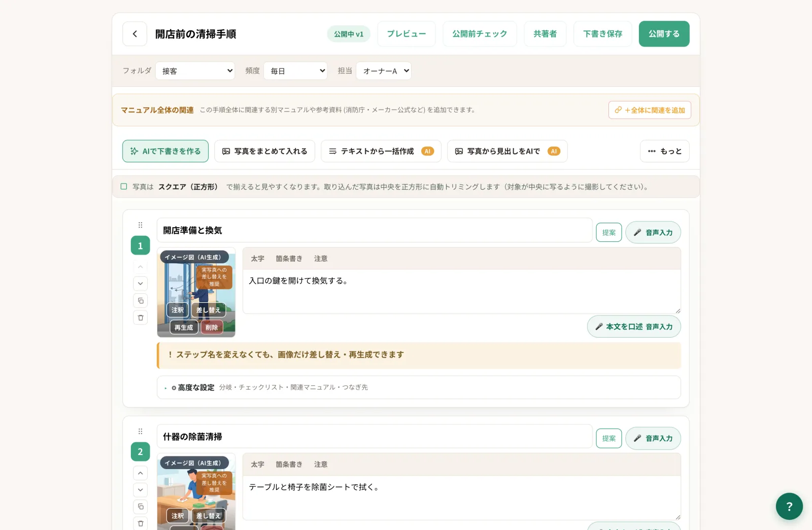Open the もっと more menu
812x530 pixels.
pos(665,151)
